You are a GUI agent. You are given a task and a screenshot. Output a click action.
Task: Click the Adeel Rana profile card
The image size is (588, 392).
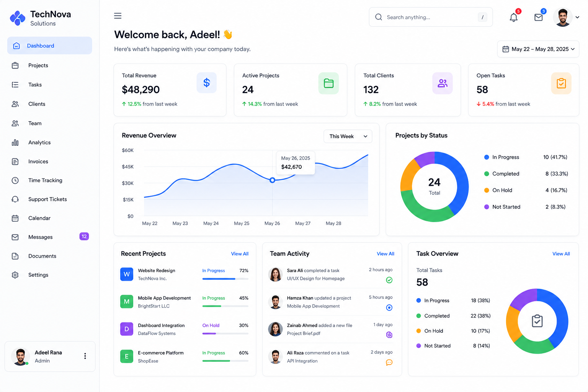(x=50, y=356)
